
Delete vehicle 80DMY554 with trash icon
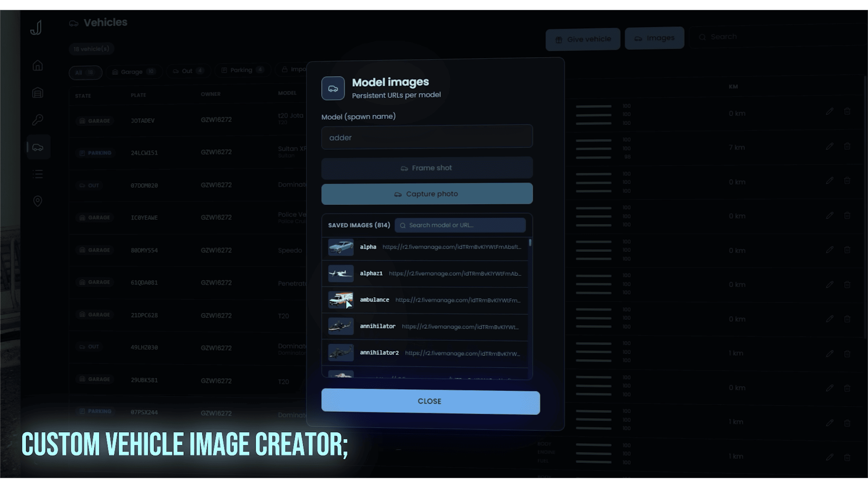[x=847, y=250]
